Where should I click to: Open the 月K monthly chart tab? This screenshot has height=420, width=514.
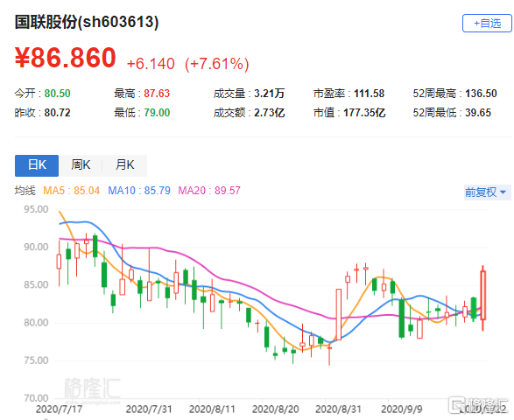point(125,165)
